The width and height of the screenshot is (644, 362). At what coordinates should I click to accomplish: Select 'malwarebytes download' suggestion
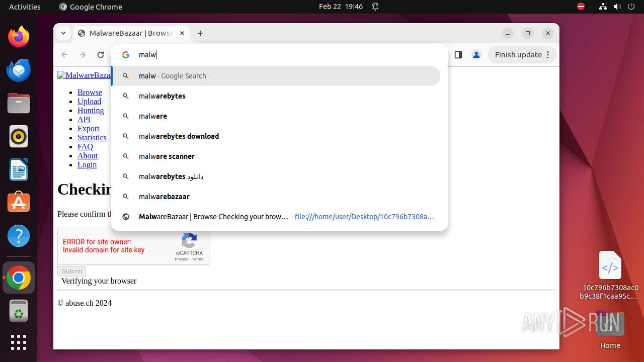coord(276,136)
